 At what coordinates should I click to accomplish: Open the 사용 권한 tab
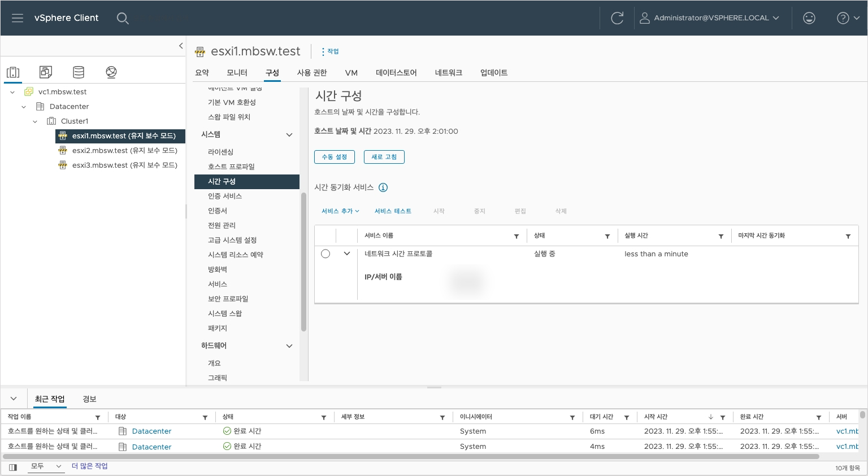[x=312, y=73]
